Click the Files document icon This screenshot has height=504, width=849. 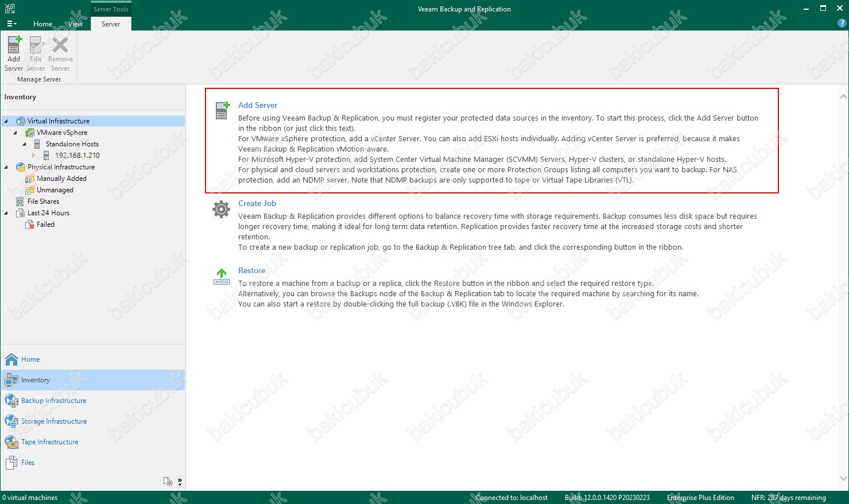(11, 463)
